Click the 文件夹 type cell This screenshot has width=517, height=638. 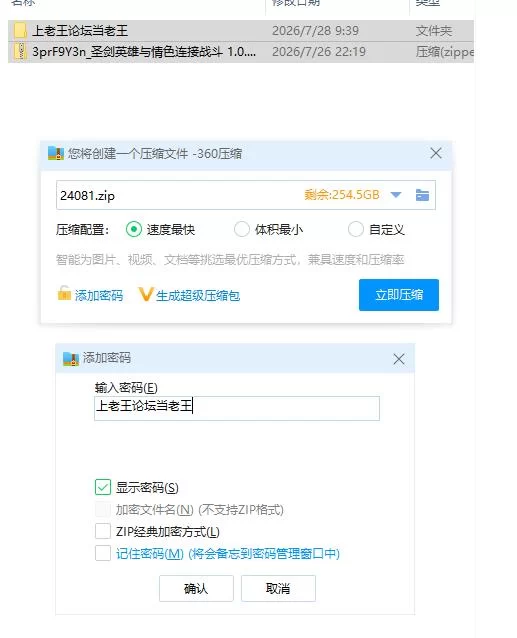tap(434, 31)
